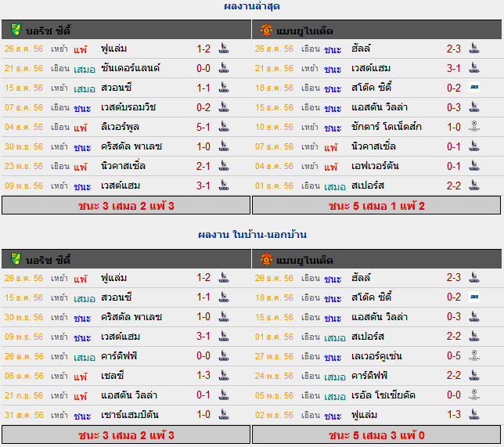Image resolution: width=504 pixels, height=447 pixels.
Task: Open league icon on ฮัลล์ row, ในบ้าน-นอกบ้าน table
Action: pos(474,278)
